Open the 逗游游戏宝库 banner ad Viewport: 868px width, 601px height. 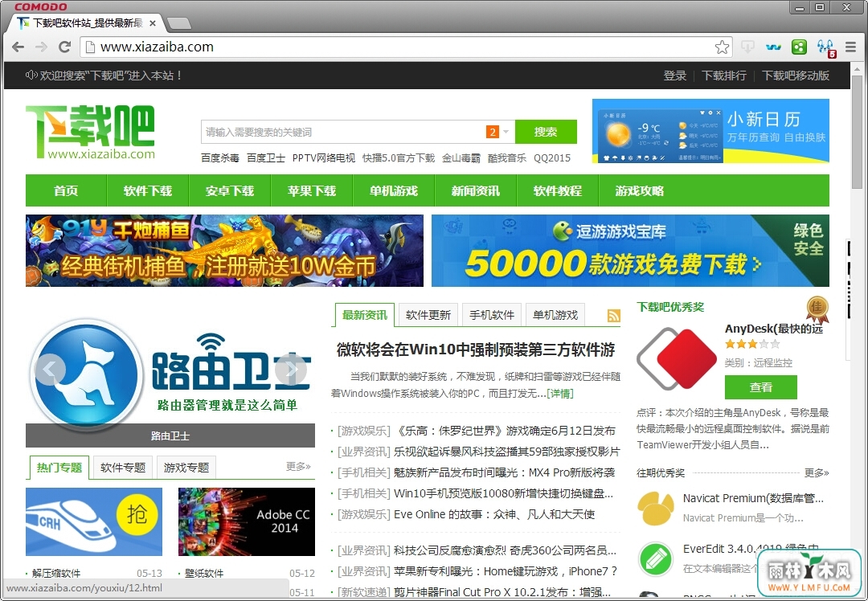coord(630,251)
